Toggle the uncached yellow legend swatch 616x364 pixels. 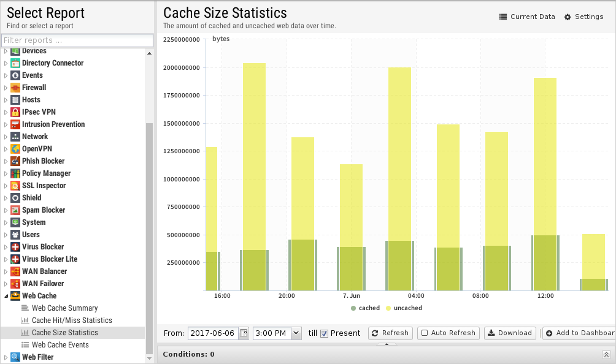click(x=388, y=308)
